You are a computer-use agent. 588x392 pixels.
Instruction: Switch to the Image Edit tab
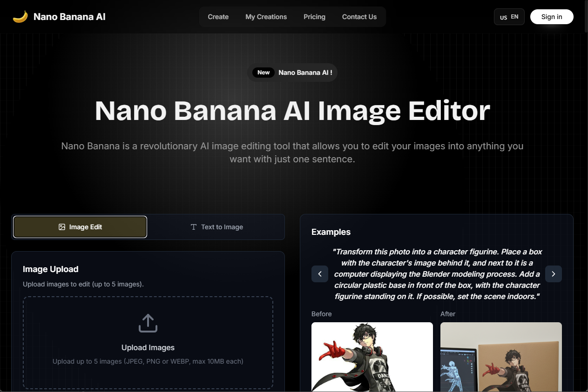pyautogui.click(x=80, y=227)
